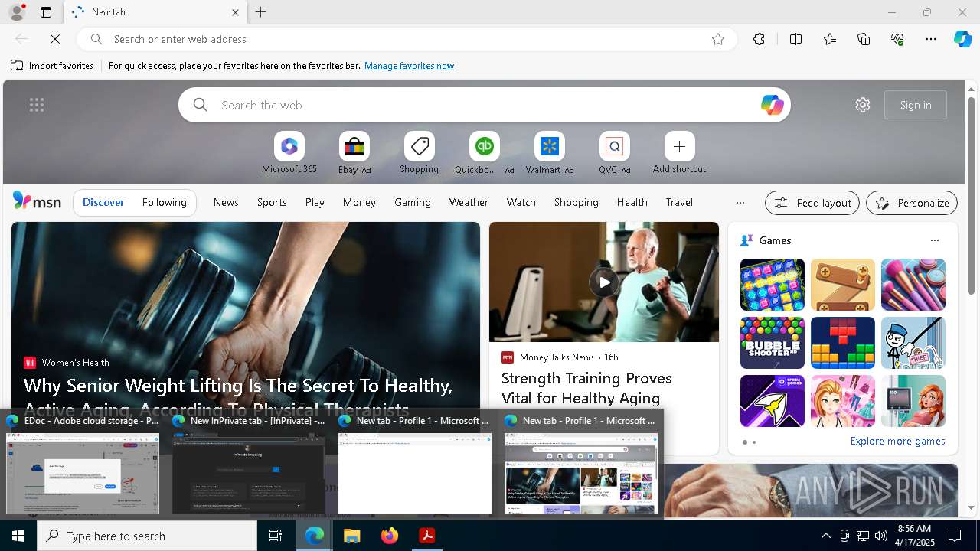Go to second Games carousel page dot

click(x=754, y=442)
